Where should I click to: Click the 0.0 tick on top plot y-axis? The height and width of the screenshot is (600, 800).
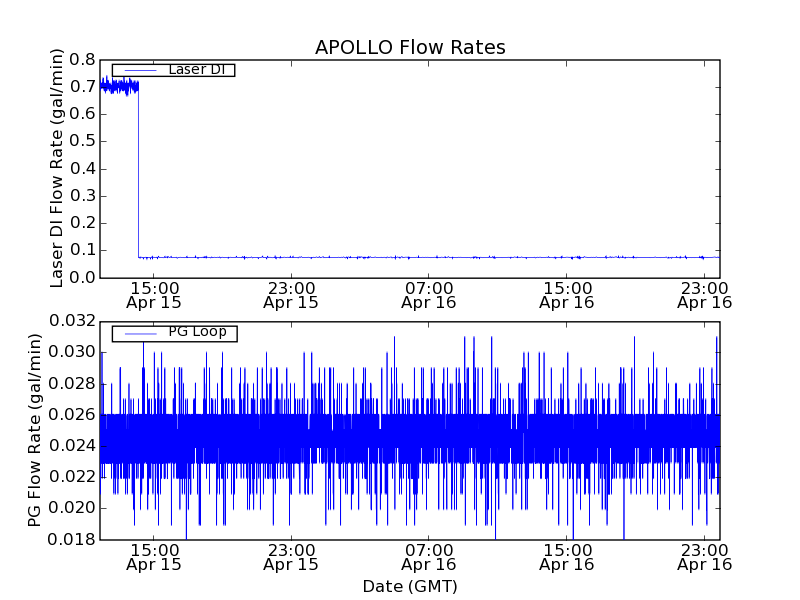click(82, 277)
